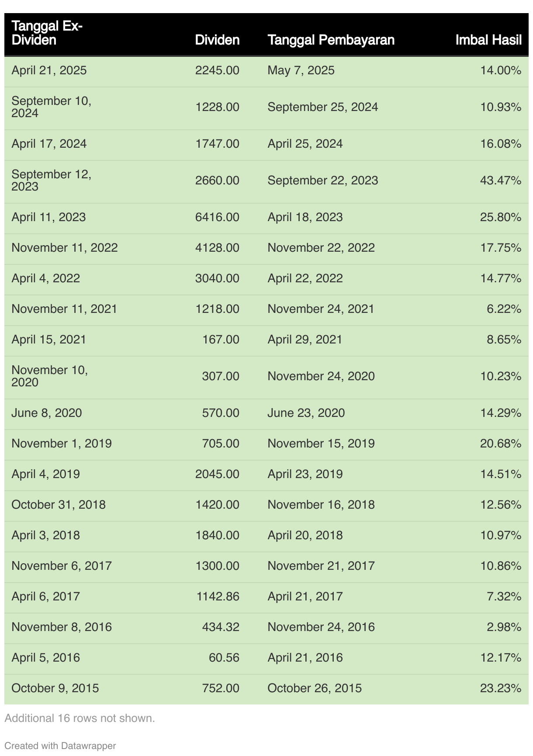
Task: Select the November 11, 2022 ex-dividend cell
Action: pos(65,248)
